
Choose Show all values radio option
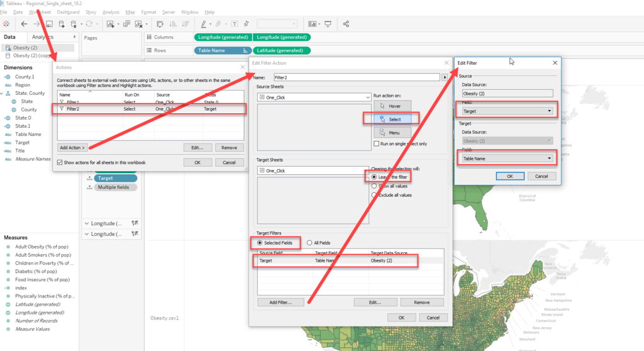pos(374,186)
